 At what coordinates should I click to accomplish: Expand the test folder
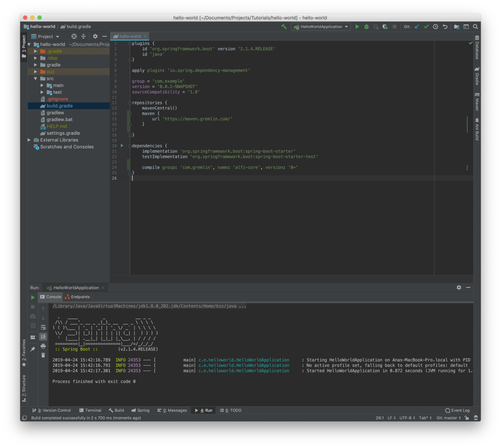coord(42,92)
